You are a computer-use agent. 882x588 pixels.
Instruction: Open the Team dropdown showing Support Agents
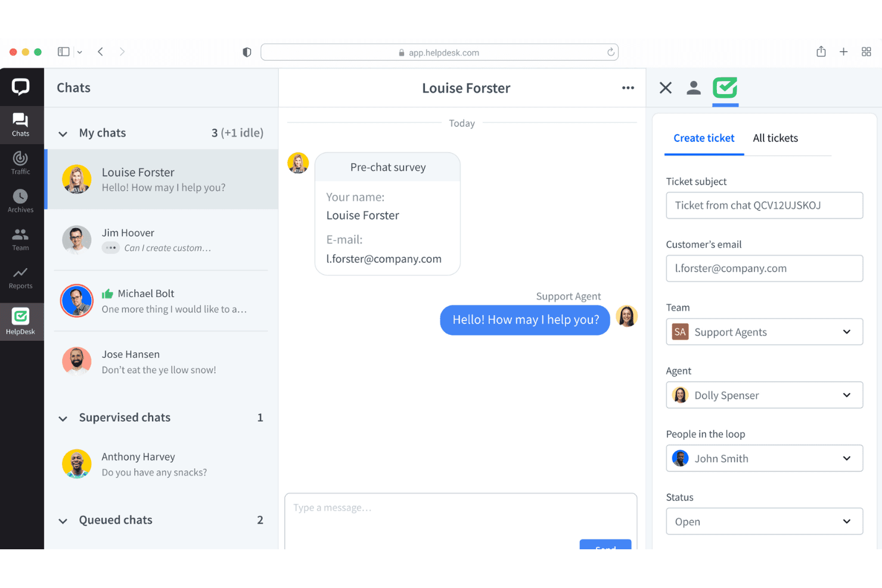(765, 332)
